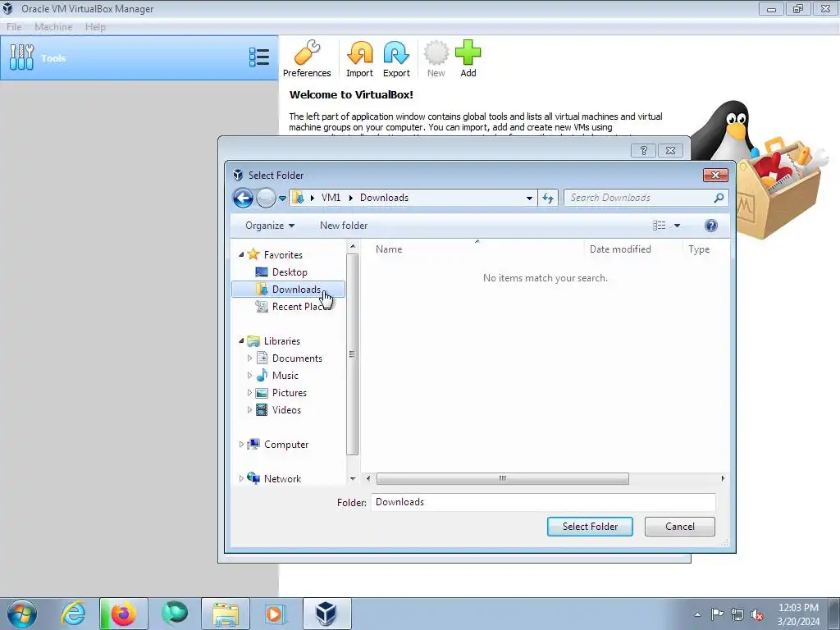Click the help button of background dialog
Image resolution: width=840 pixels, height=630 pixels.
click(x=644, y=151)
